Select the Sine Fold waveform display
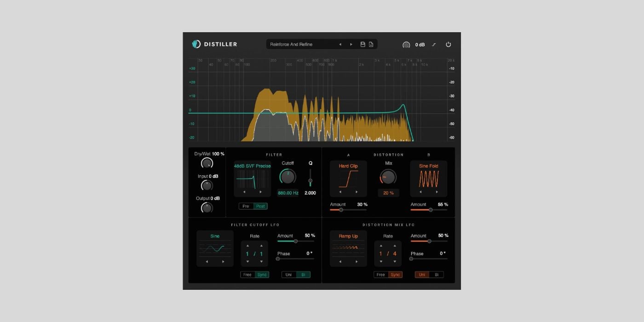 428,177
